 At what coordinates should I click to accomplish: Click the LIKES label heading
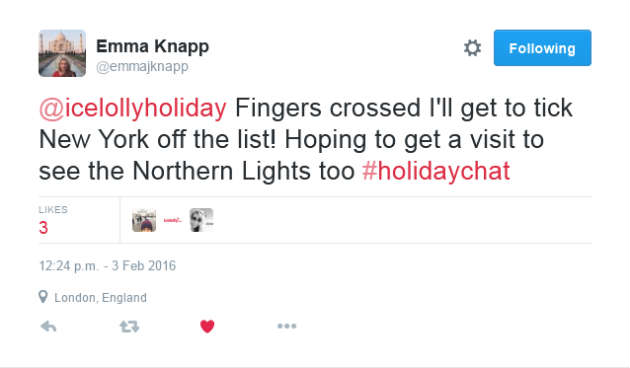[53, 210]
